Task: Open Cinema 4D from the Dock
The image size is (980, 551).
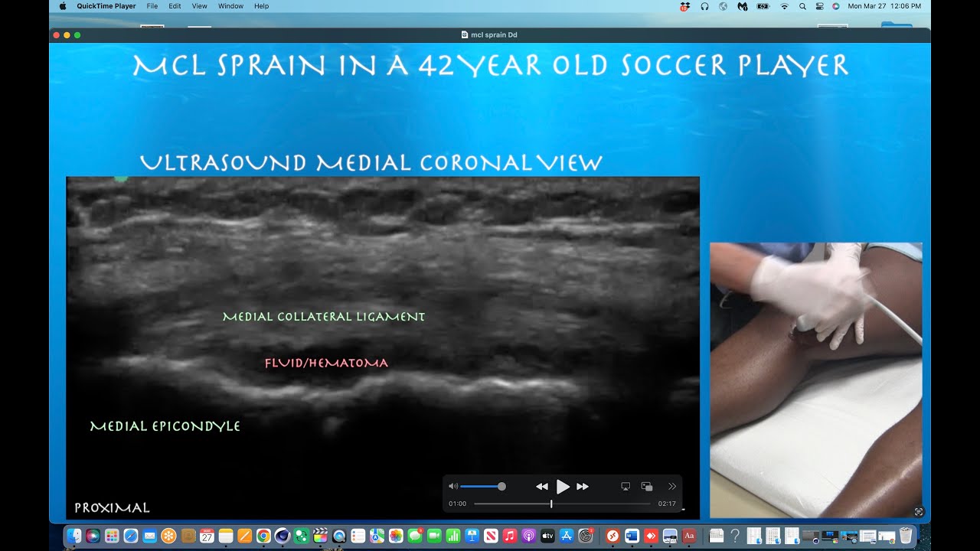Action: tap(283, 536)
